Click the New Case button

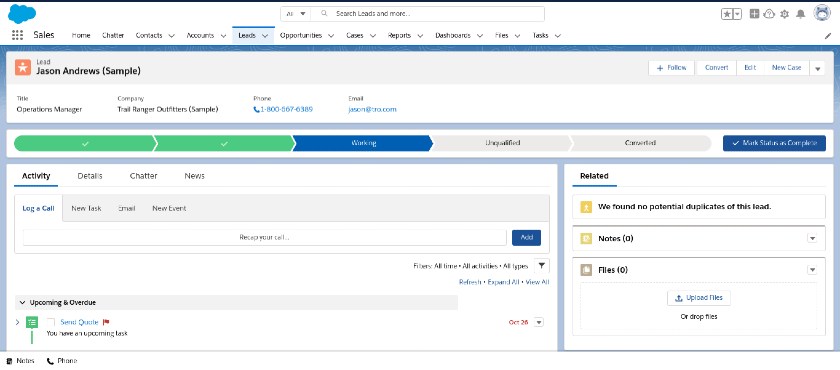click(786, 68)
